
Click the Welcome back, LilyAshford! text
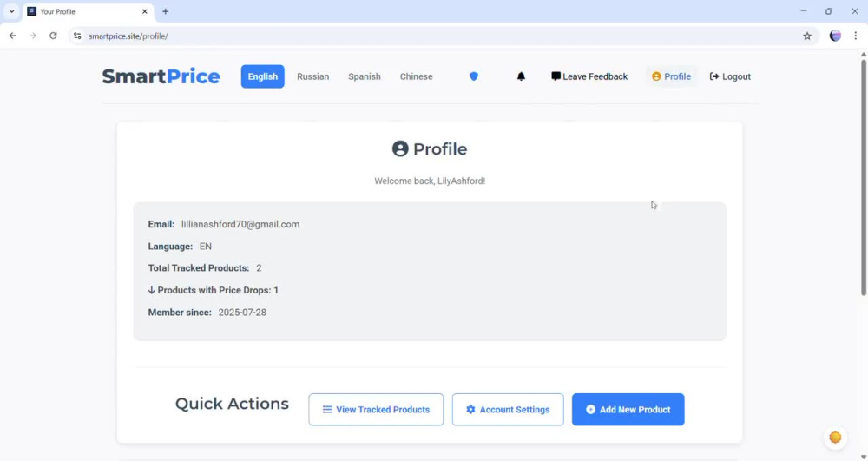[x=430, y=181]
